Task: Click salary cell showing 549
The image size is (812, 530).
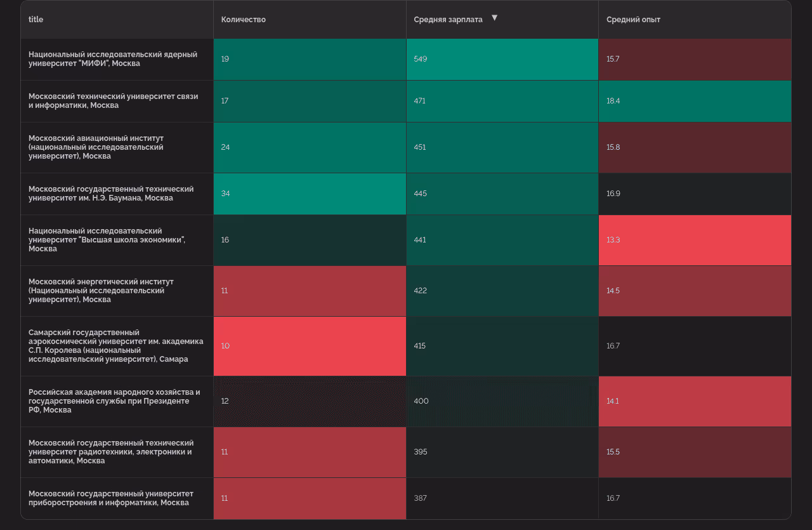Action: click(502, 59)
